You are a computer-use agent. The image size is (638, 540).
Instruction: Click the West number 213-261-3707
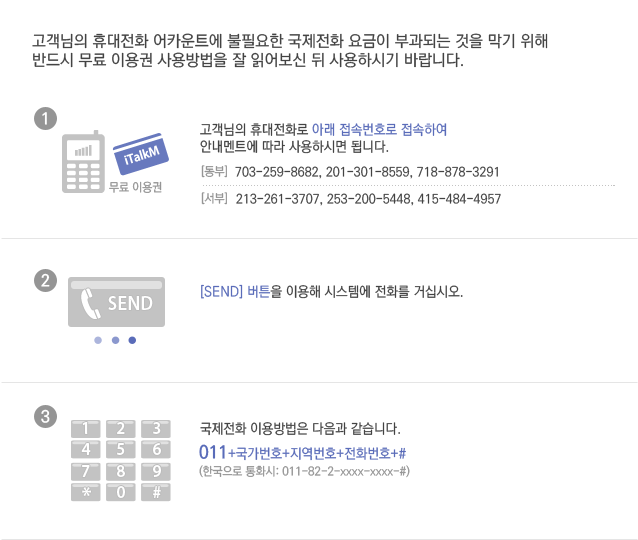[x=277, y=199]
